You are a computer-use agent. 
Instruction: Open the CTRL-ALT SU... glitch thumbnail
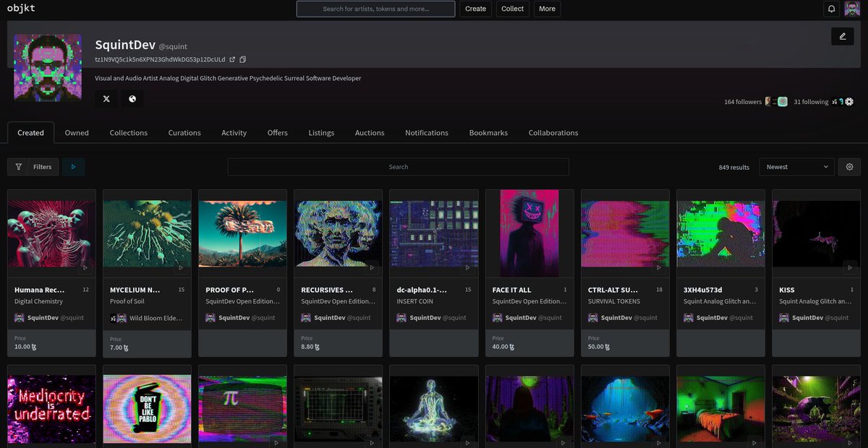625,234
